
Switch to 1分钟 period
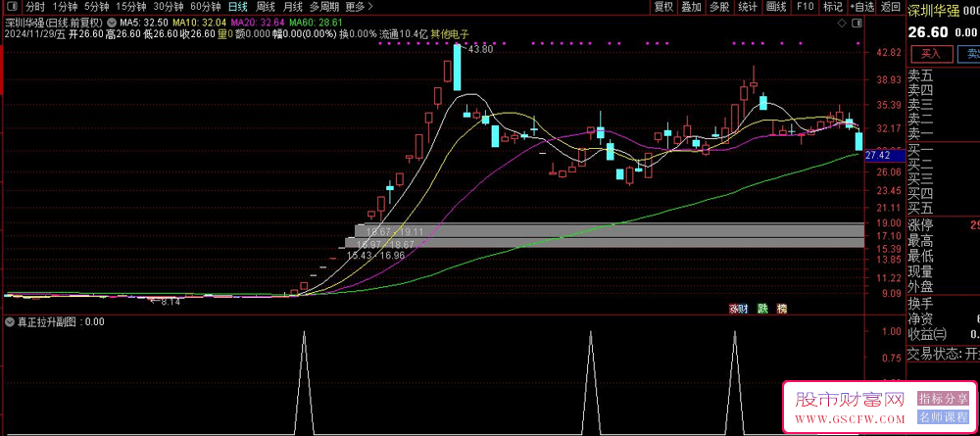click(x=65, y=7)
